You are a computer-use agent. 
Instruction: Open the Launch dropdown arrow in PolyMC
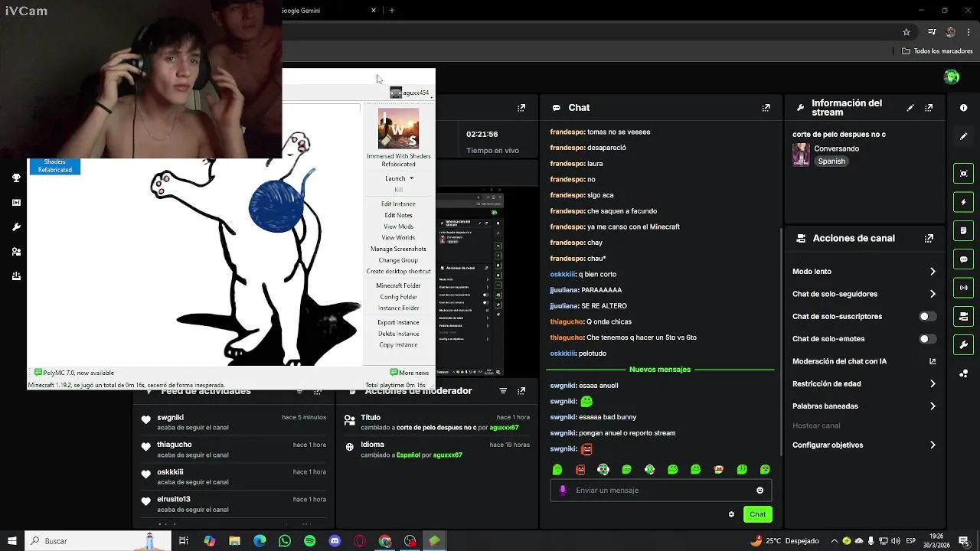[x=411, y=178]
